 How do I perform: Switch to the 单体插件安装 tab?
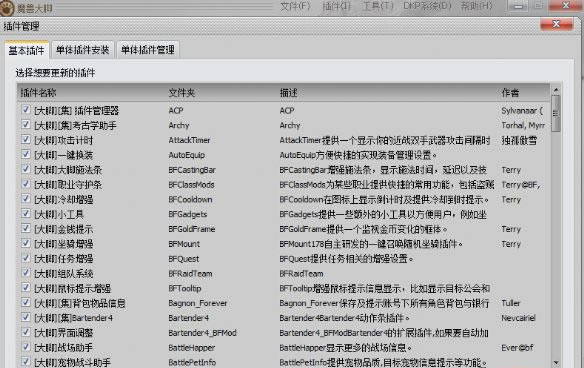click(82, 50)
